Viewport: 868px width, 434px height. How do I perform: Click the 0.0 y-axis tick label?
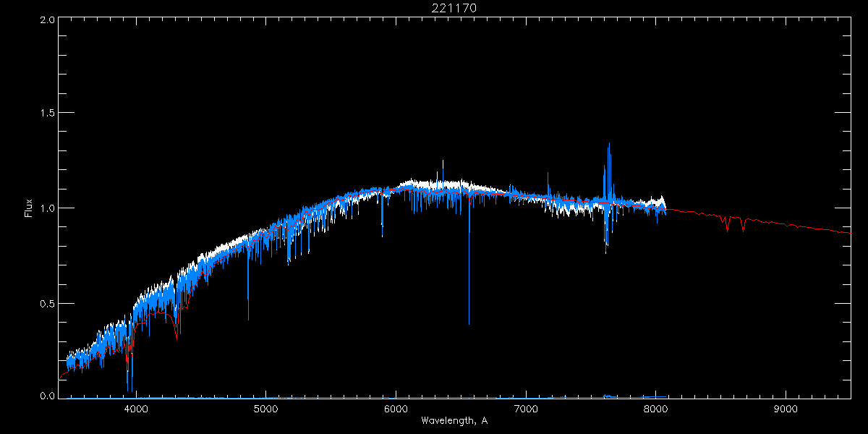(46, 396)
